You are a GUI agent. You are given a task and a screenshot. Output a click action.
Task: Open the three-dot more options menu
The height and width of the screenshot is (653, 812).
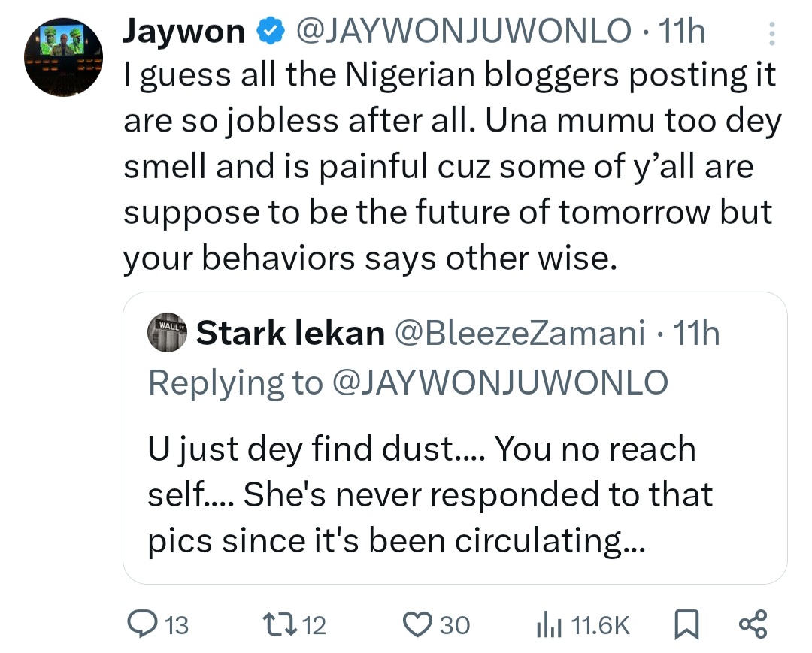pos(771,34)
